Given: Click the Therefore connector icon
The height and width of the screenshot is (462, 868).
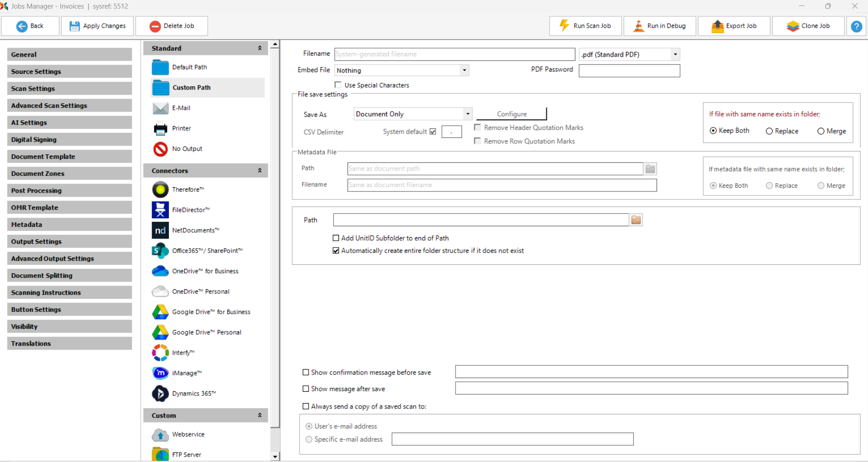Looking at the screenshot, I should pos(160,190).
